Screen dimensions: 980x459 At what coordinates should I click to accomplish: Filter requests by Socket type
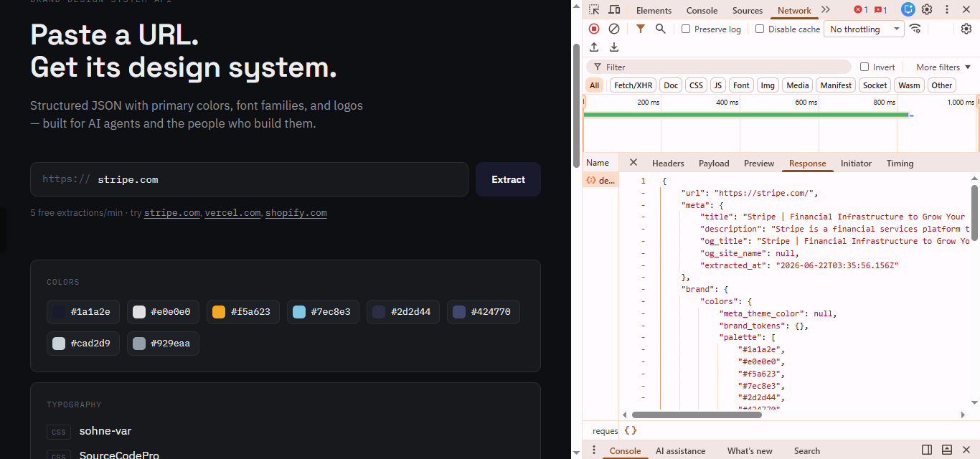[x=875, y=85]
